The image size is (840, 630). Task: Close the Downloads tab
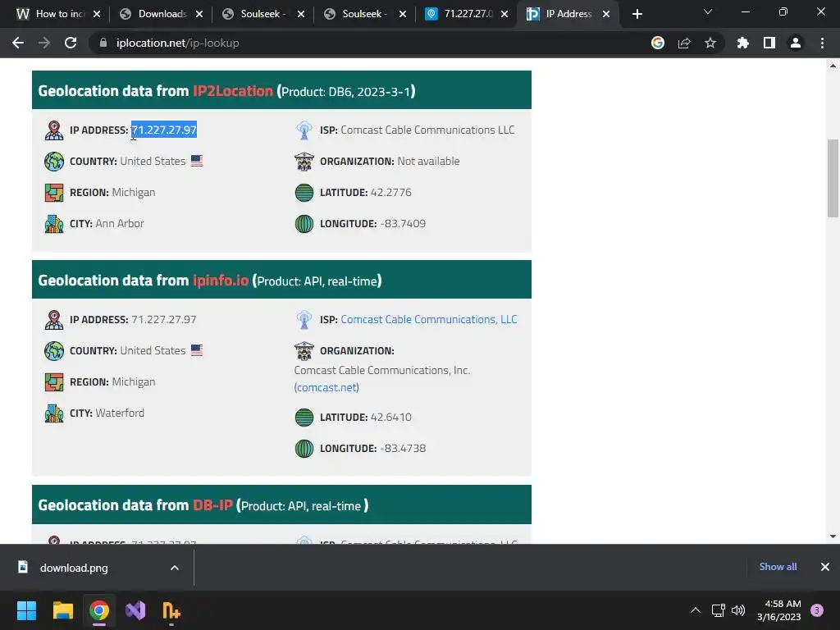pos(199,14)
